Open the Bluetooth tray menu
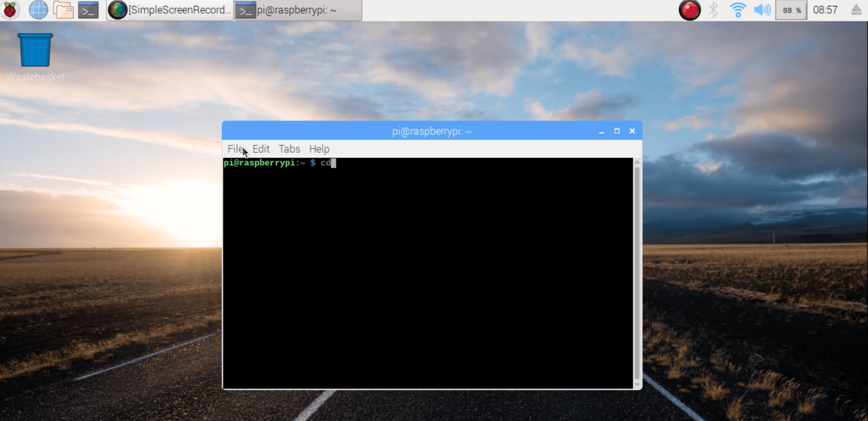Image resolution: width=868 pixels, height=421 pixels. coord(713,10)
